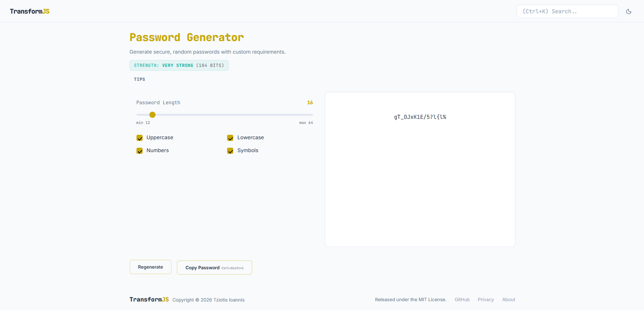Select the generated password gT_0JxK1E/5?l{l%
This screenshot has height=310, width=644.
tap(420, 117)
